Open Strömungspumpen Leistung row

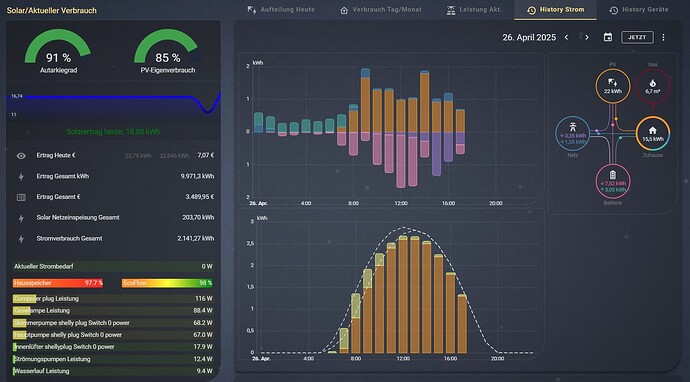[113, 359]
